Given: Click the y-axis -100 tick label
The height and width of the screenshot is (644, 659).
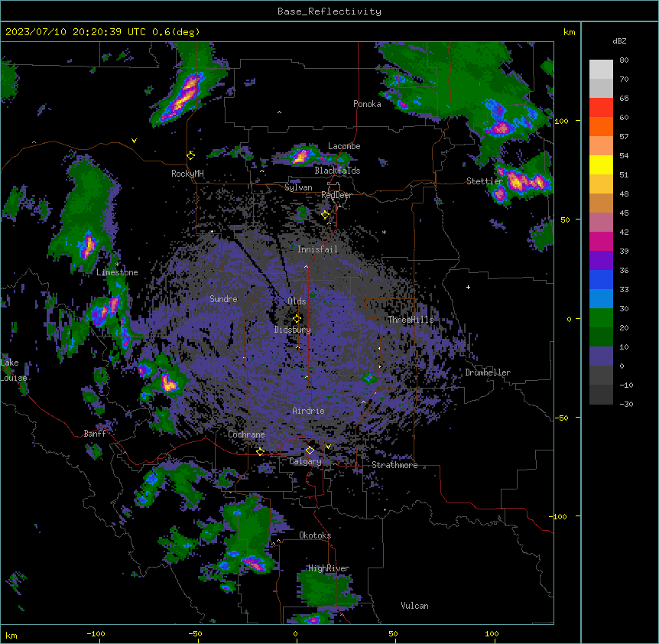Looking at the screenshot, I should 558,516.
